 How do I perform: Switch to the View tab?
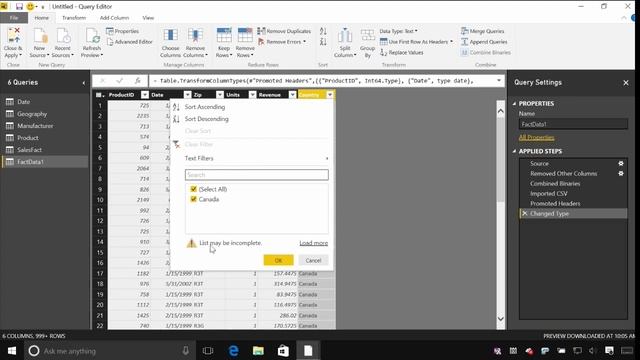[x=148, y=18]
